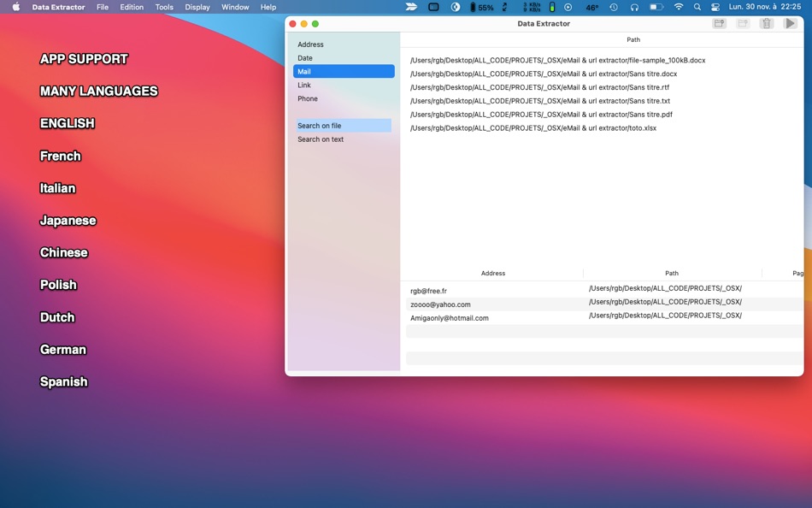Select Address in the sidebar

click(344, 44)
